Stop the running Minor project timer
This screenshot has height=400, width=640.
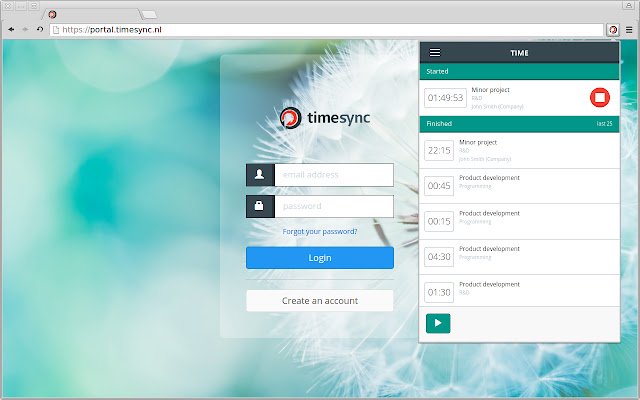pyautogui.click(x=600, y=98)
